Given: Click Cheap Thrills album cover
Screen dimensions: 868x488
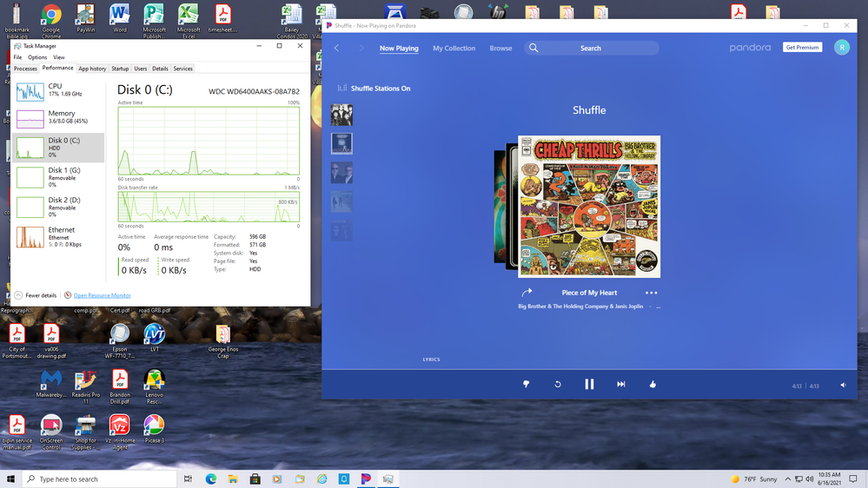Looking at the screenshot, I should point(589,207).
